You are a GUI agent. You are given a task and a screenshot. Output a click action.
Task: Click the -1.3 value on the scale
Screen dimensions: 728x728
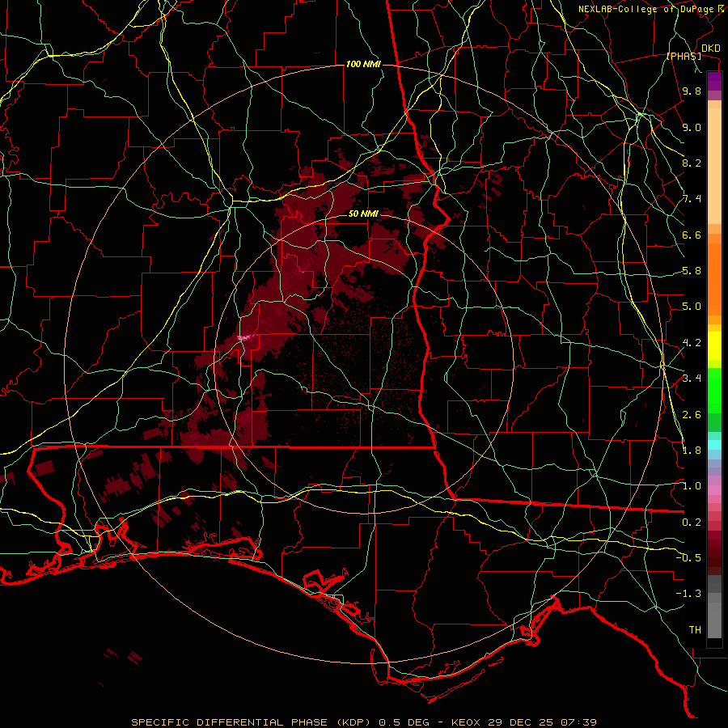pyautogui.click(x=688, y=594)
